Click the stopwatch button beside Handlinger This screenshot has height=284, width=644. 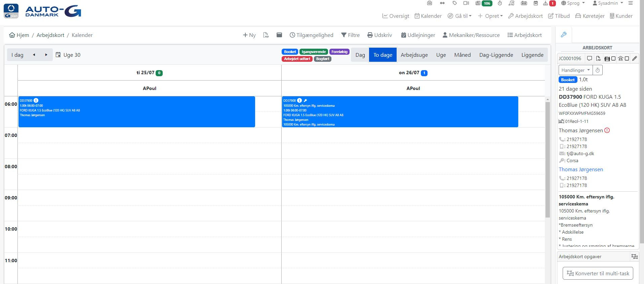coord(598,70)
